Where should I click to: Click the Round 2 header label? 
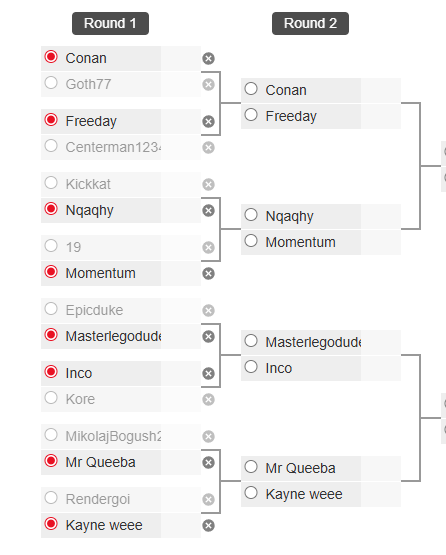[310, 23]
